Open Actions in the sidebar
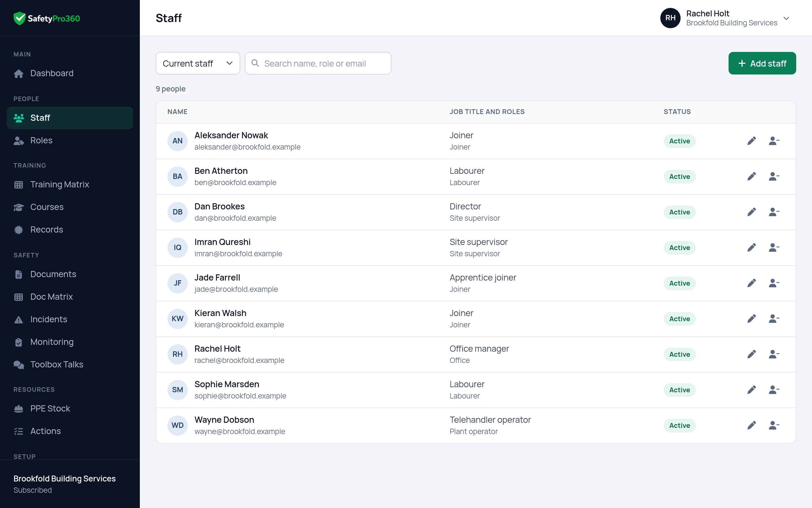Viewport: 812px width, 508px height. 70,431
